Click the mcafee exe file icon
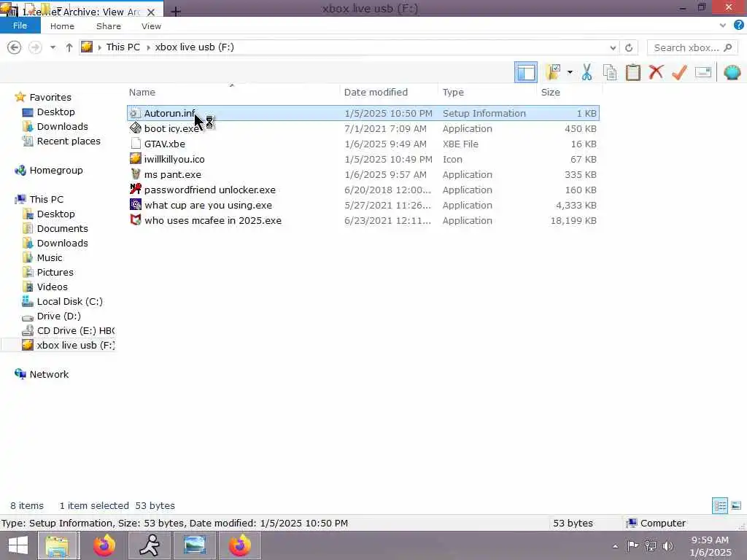This screenshot has height=560, width=747. (136, 219)
